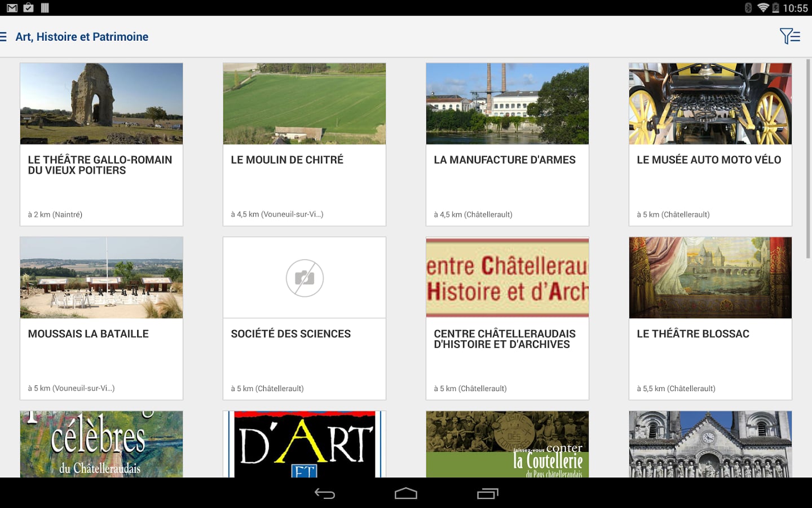Select 'SOCIÉTÉ DES SCIENCES' title
Screen dimensions: 812x508
click(291, 334)
